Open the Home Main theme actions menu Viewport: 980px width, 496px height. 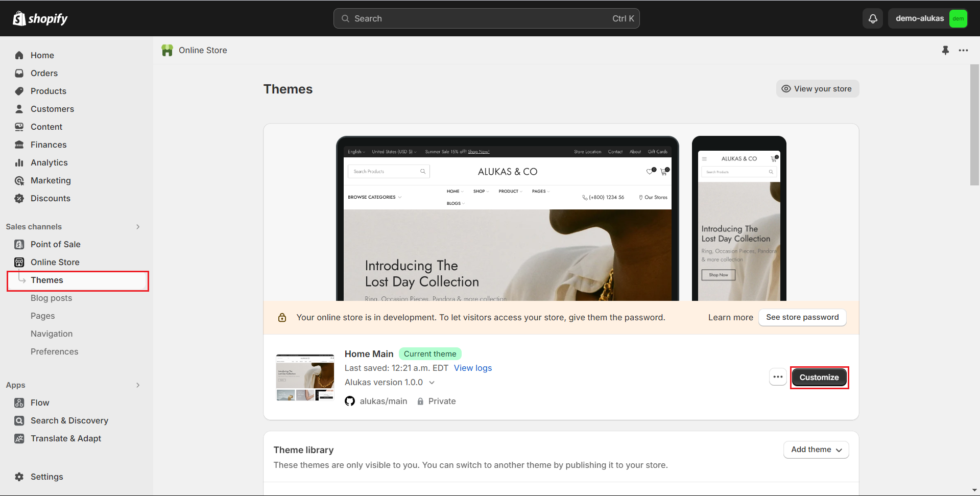tap(778, 377)
